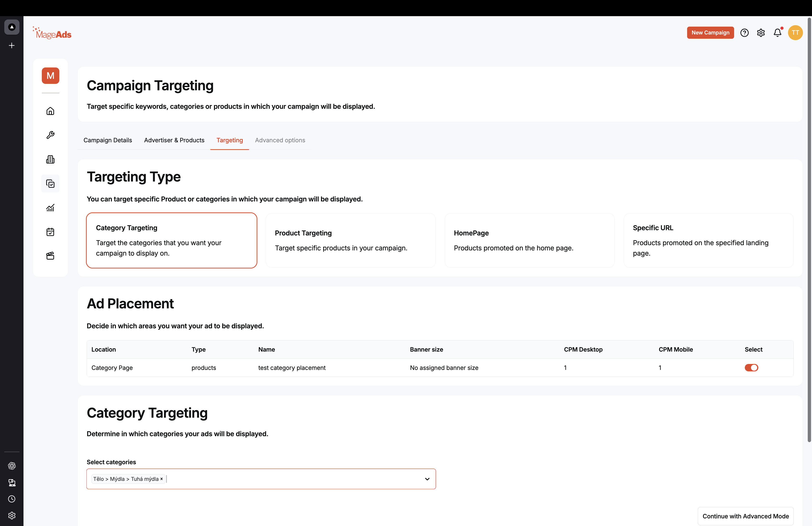Click the Location column header
Viewport: 812px width, 526px height.
pos(104,349)
